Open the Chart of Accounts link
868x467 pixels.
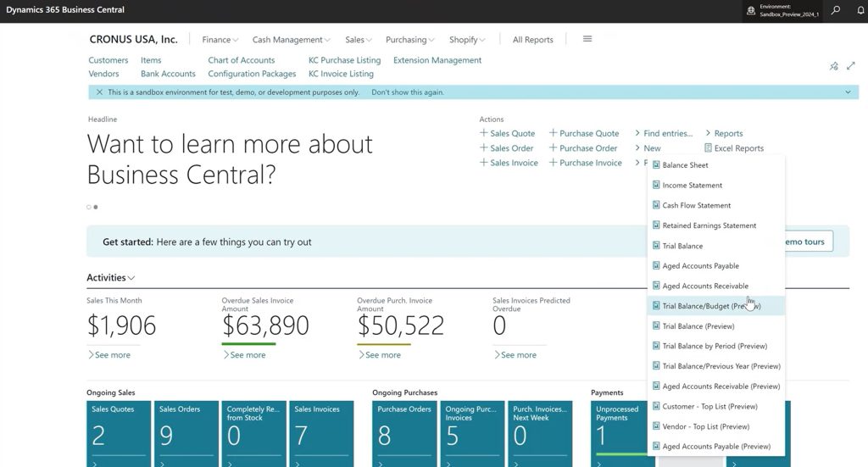click(x=241, y=60)
